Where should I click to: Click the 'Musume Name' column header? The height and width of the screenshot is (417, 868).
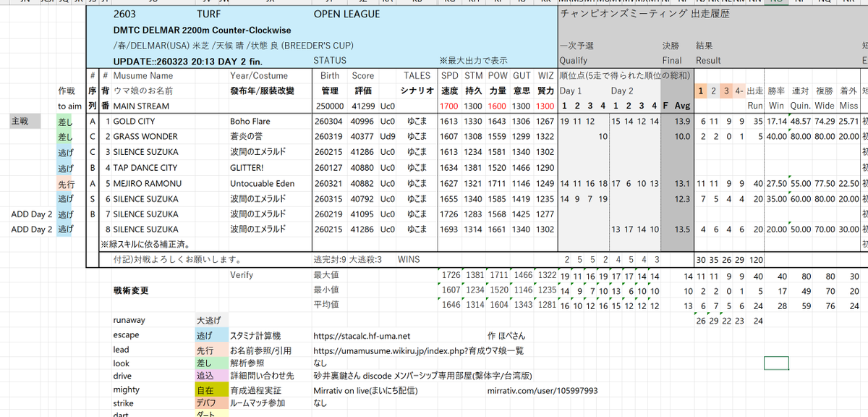[x=143, y=75]
